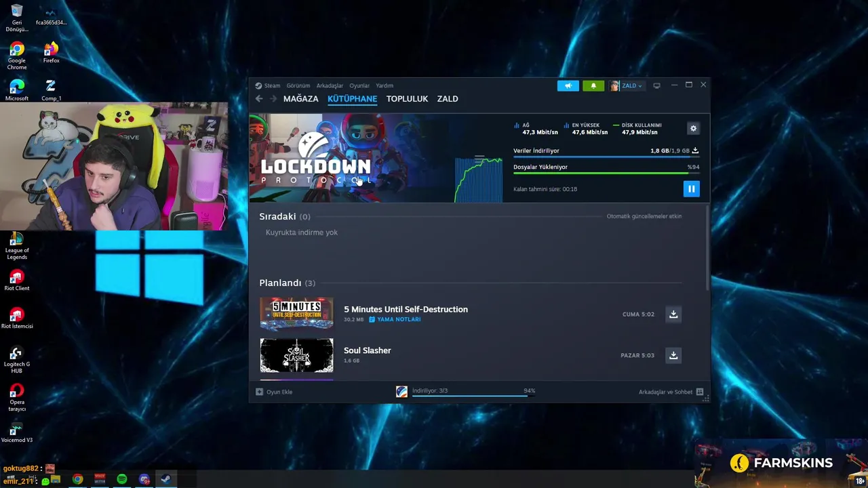This screenshot has height=488, width=868.
Task: Switch to the KÜTÜPHANE tab
Action: [352, 99]
